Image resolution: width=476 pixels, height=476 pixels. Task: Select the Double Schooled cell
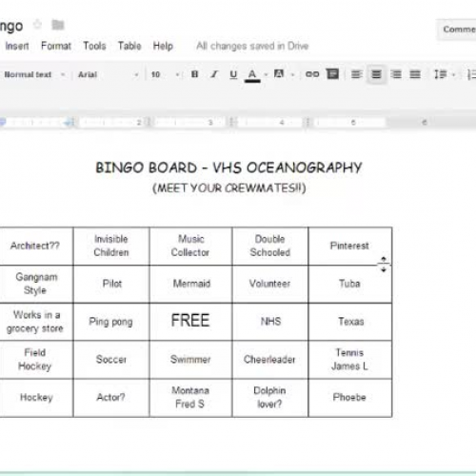[270, 246]
